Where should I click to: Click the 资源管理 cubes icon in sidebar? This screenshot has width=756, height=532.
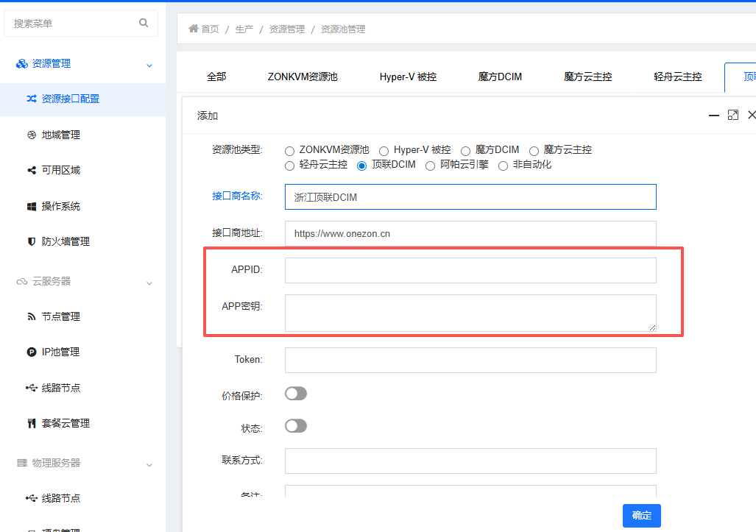(21, 63)
